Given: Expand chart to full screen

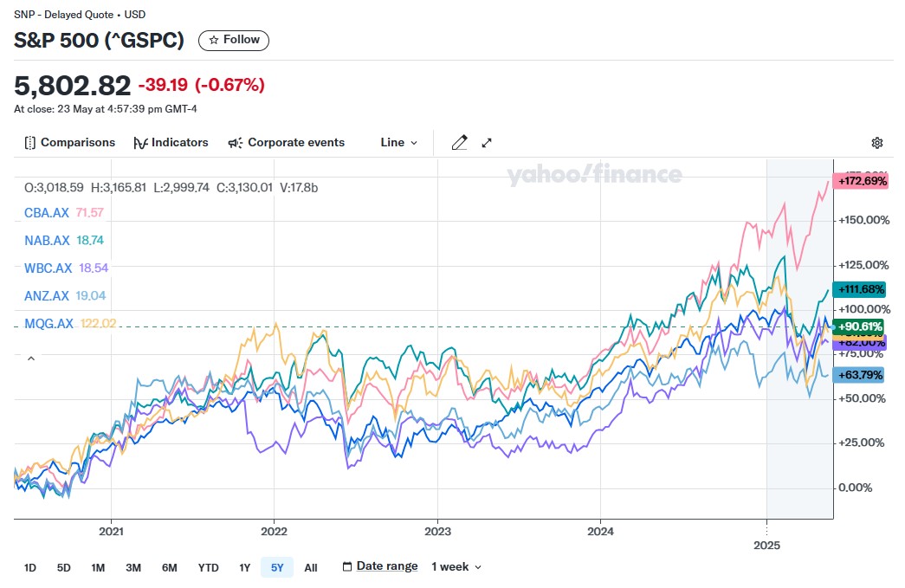Looking at the screenshot, I should 487,143.
